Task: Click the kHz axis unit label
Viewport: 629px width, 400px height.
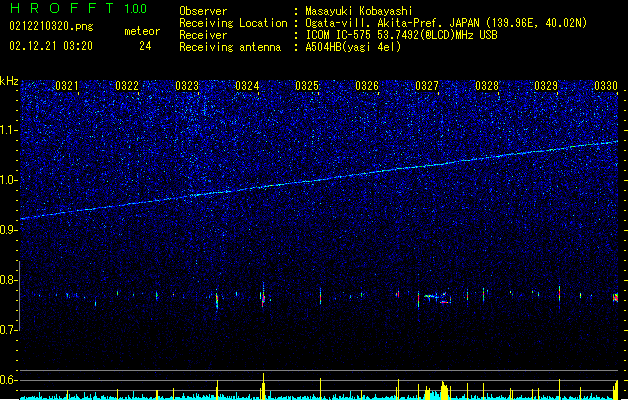Action: click(x=9, y=81)
